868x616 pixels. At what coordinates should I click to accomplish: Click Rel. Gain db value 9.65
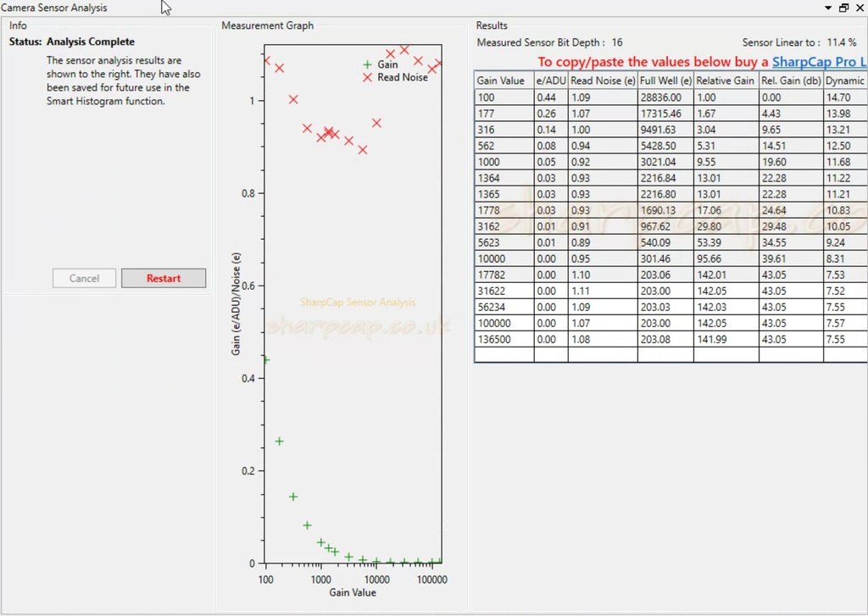791,130
